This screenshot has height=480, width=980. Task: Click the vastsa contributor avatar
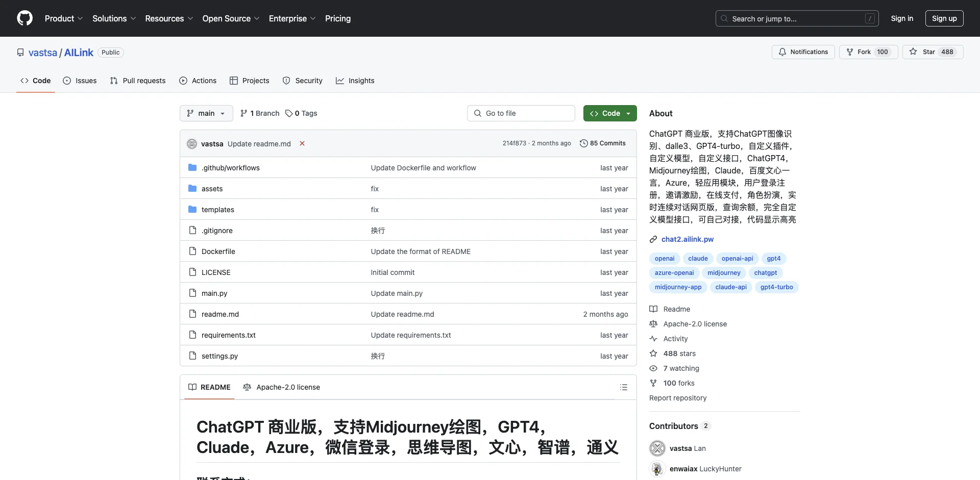[x=657, y=448]
